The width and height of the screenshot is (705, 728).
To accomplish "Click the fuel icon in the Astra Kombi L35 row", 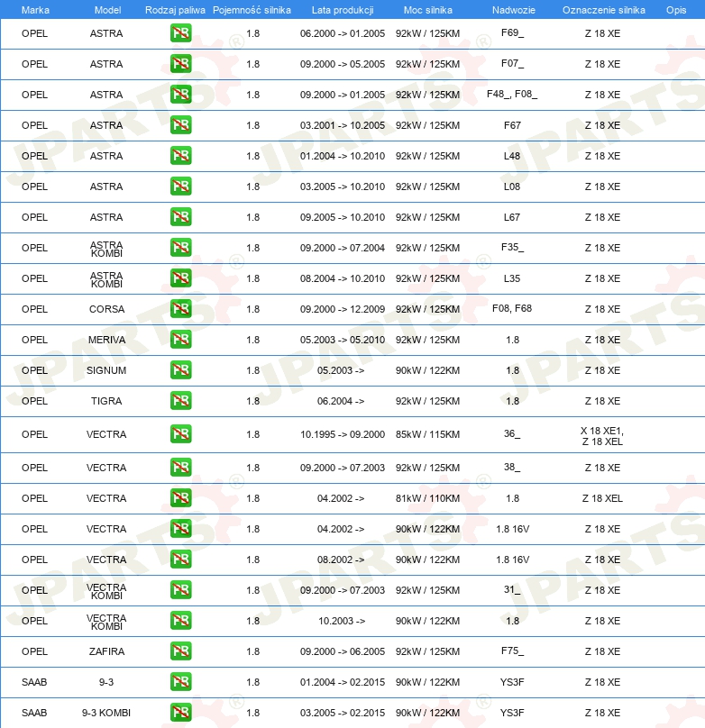I will coord(180,278).
